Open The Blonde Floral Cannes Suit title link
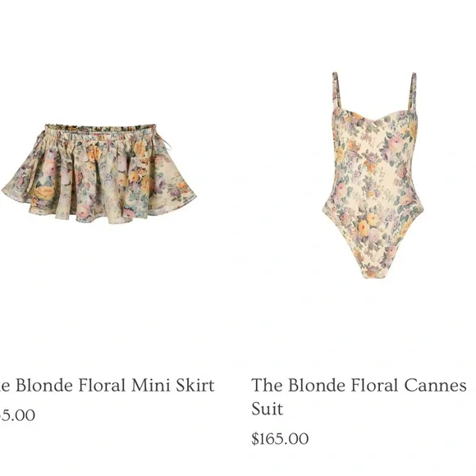This screenshot has height=476, width=476. pos(359,396)
